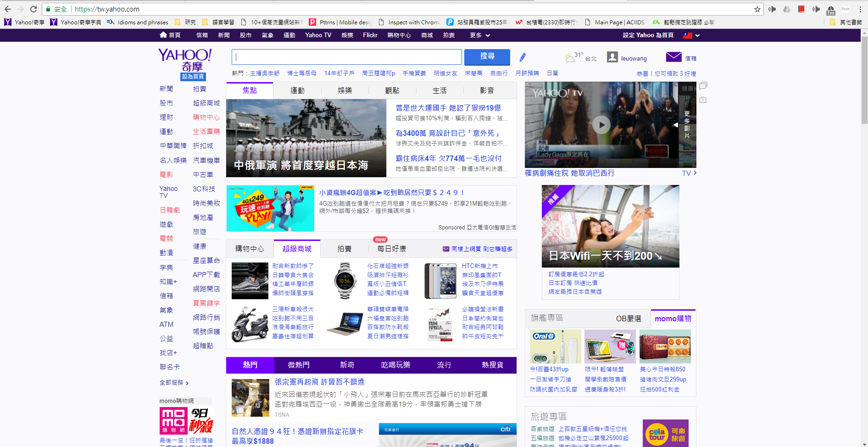Go back with the browser back arrow

point(8,9)
